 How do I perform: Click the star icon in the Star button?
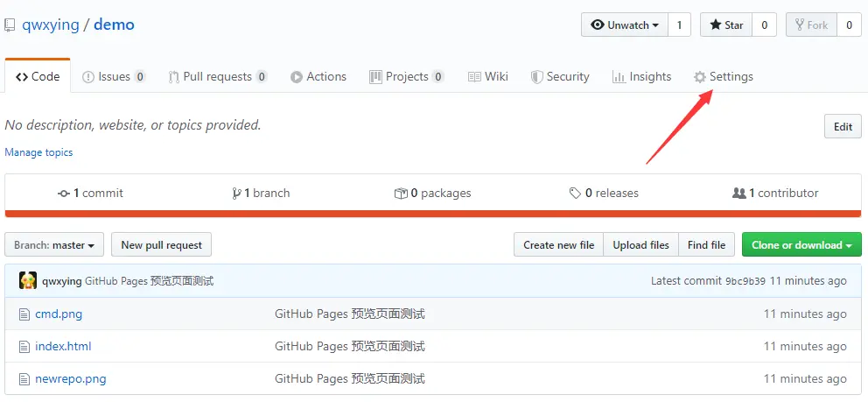click(716, 25)
